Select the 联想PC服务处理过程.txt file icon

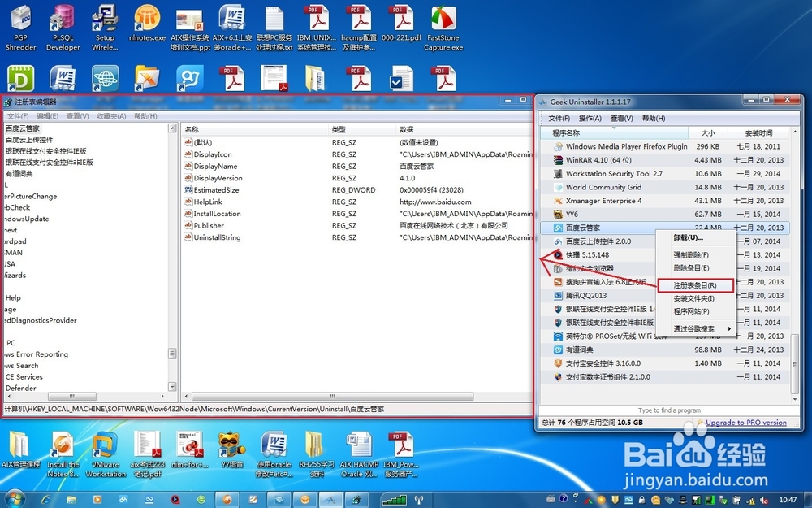274,28
